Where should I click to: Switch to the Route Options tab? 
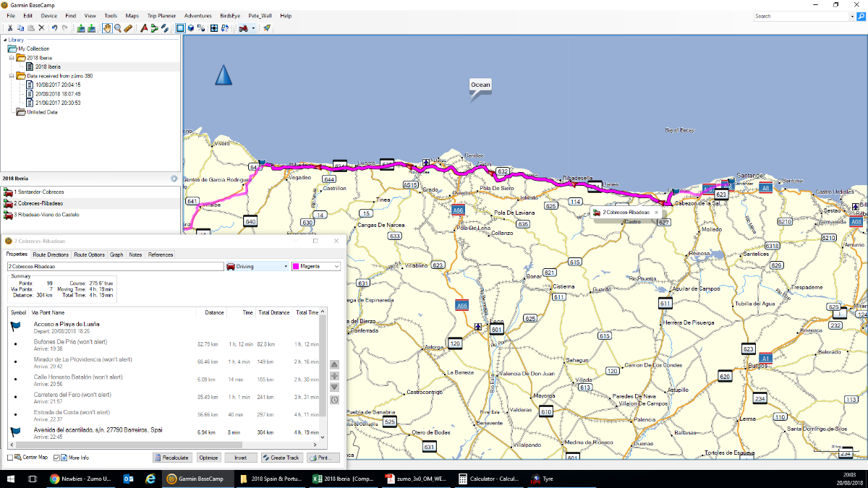[89, 254]
